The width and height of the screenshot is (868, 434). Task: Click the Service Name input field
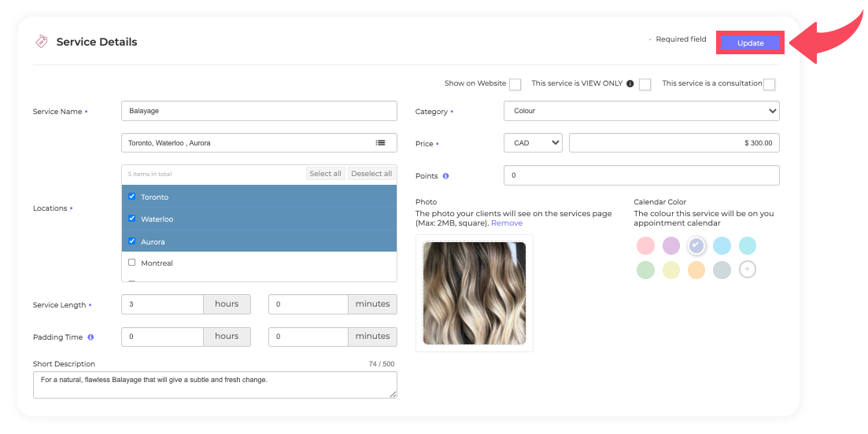(x=259, y=111)
